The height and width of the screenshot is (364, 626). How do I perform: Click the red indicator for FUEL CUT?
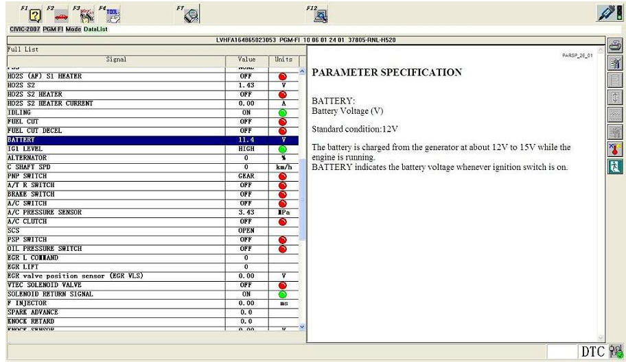coord(283,122)
